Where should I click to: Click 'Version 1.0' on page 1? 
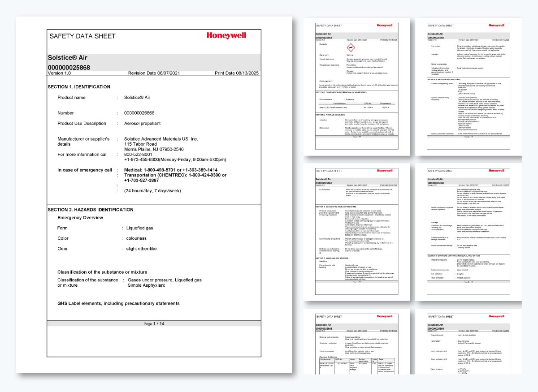coord(59,73)
